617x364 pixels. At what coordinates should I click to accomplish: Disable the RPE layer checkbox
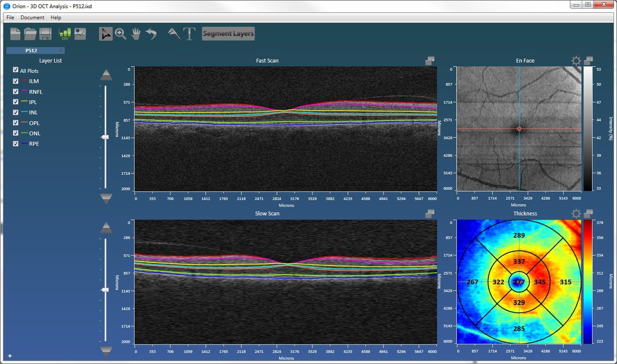pyautogui.click(x=15, y=144)
